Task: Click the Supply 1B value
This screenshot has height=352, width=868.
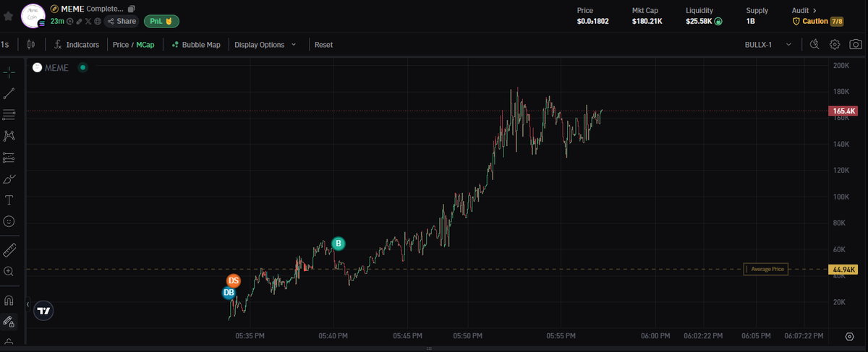Action: (751, 22)
